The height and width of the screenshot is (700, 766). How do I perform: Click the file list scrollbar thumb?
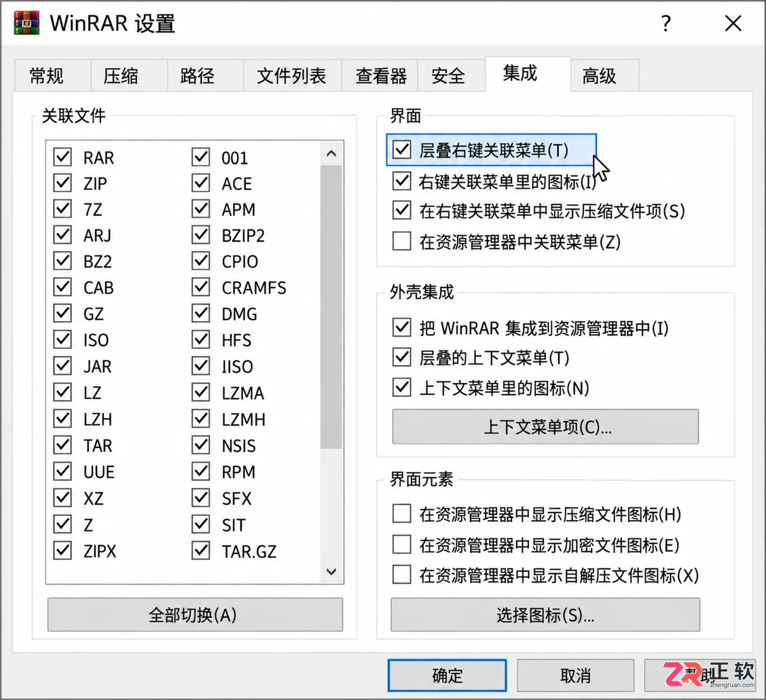[x=331, y=307]
